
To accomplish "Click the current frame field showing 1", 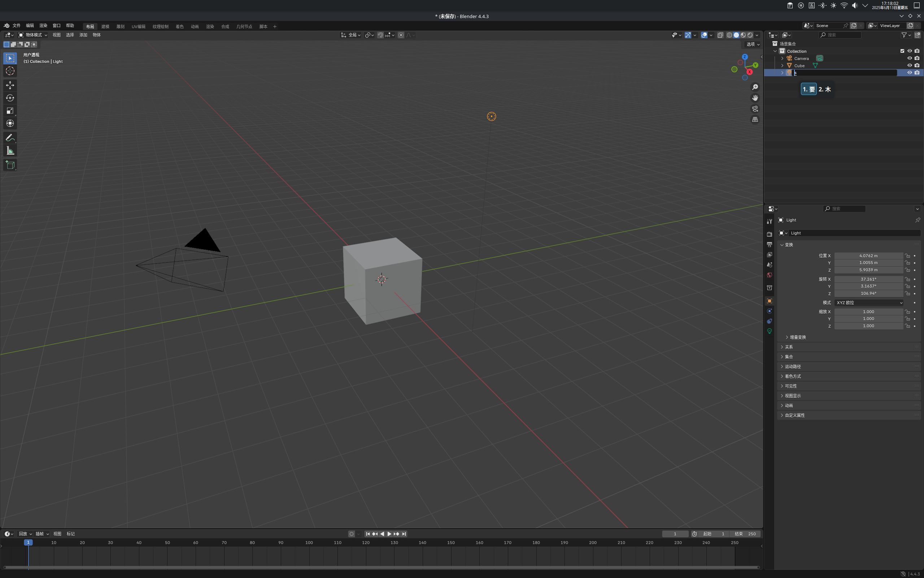I will pos(675,534).
